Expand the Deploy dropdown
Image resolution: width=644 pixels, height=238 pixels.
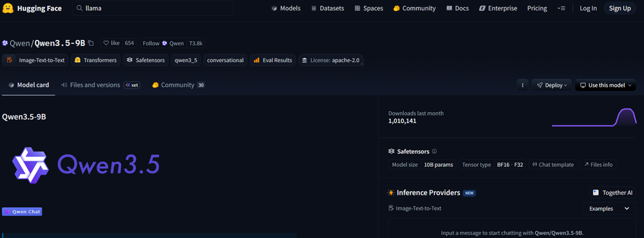coord(552,85)
